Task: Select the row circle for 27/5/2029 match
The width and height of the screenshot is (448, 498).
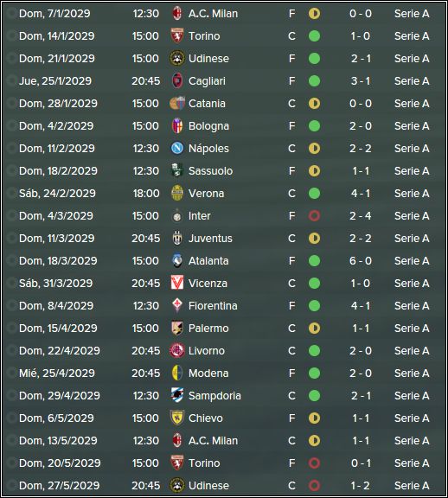Action: pos(11,485)
